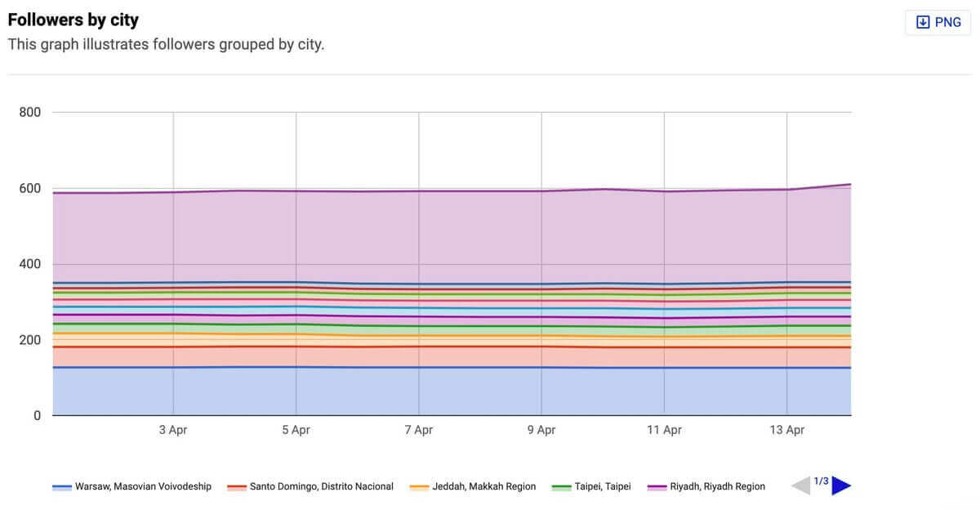This screenshot has height=510, width=980.
Task: Click the Followers by city heading
Action: point(73,20)
